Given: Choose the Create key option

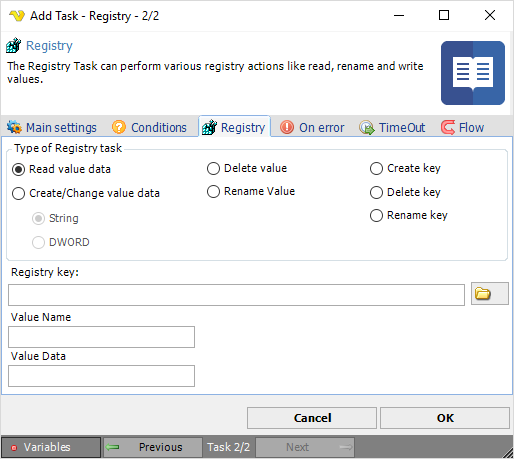Looking at the screenshot, I should coord(405,168).
